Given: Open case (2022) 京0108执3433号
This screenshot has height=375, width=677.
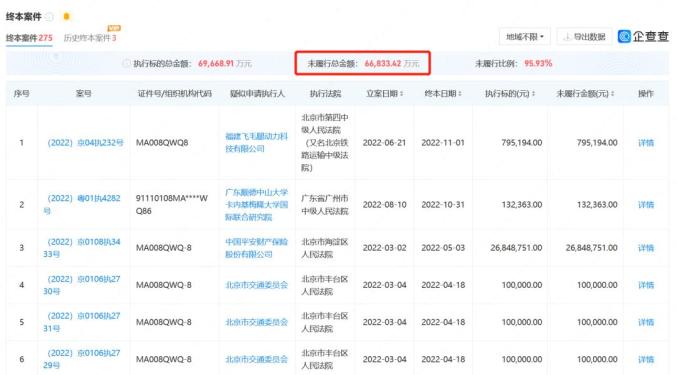Looking at the screenshot, I should click(82, 248).
